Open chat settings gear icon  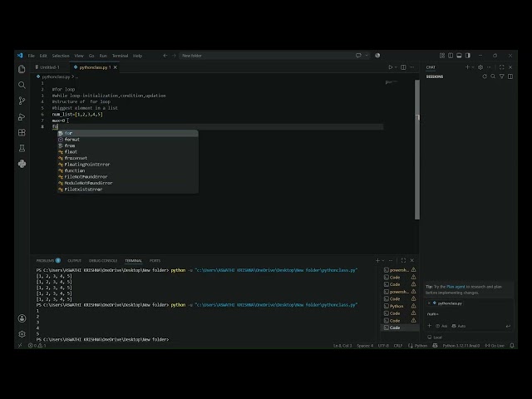pos(480,67)
